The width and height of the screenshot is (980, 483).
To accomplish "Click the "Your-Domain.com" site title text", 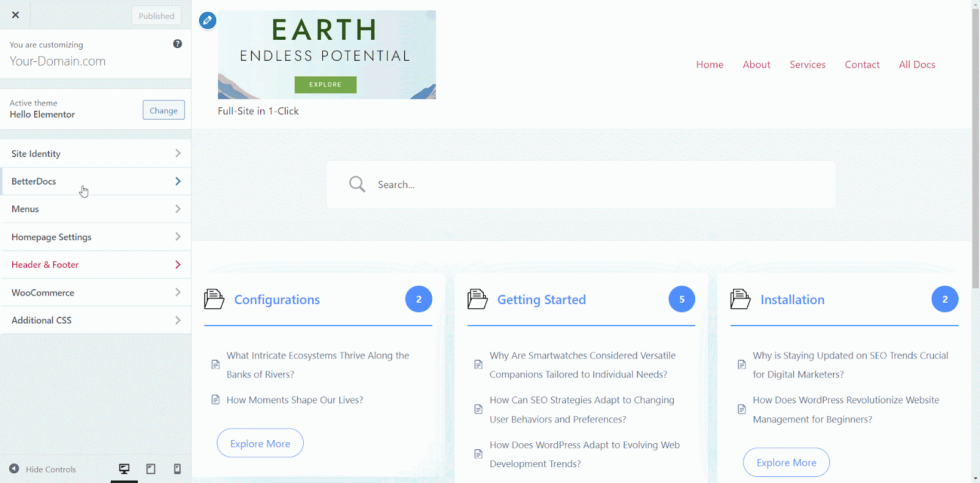I will [58, 61].
